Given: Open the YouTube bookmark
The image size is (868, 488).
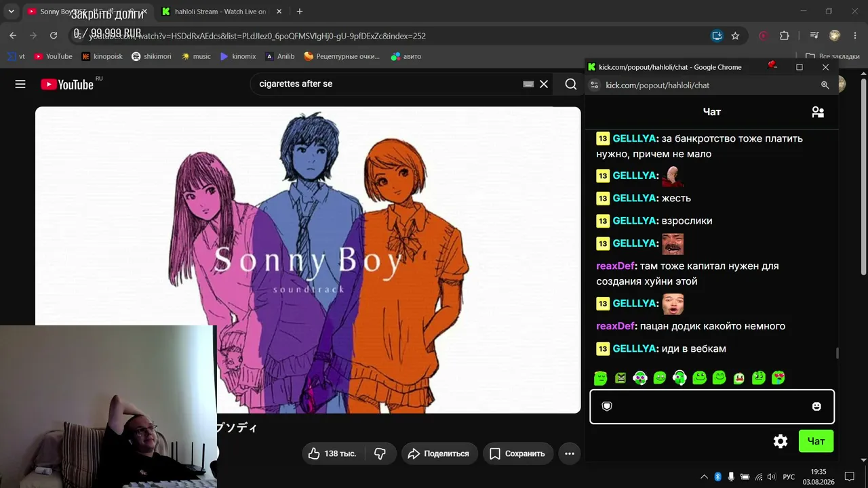Looking at the screenshot, I should [x=53, y=56].
